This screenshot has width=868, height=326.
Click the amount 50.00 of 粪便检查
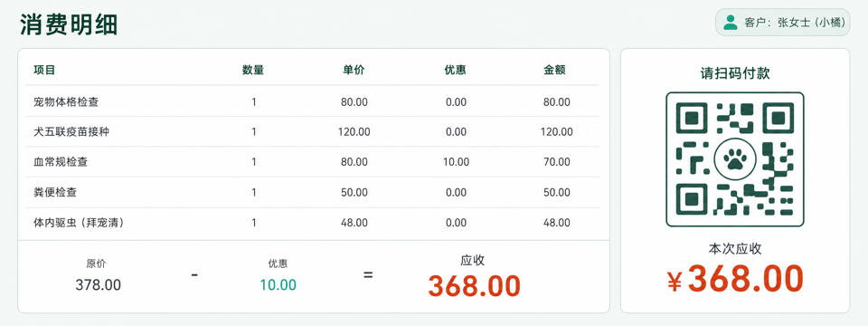click(556, 192)
